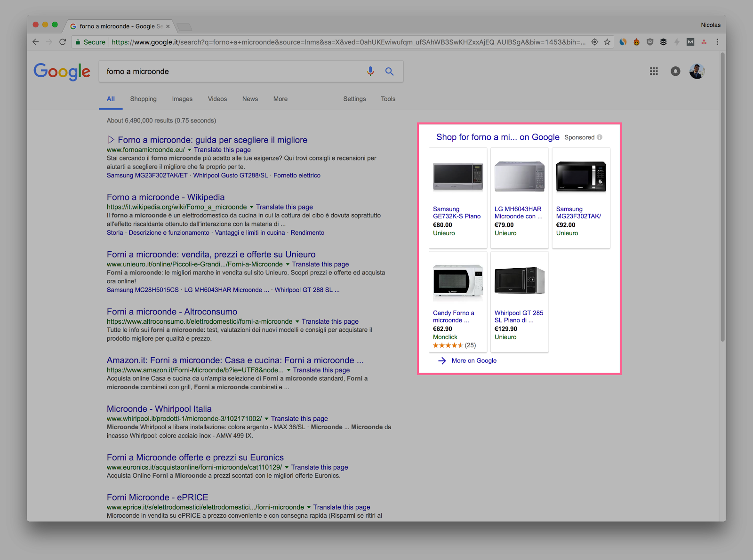
Task: Expand options arrow for amazon.it result URL
Action: (x=288, y=370)
